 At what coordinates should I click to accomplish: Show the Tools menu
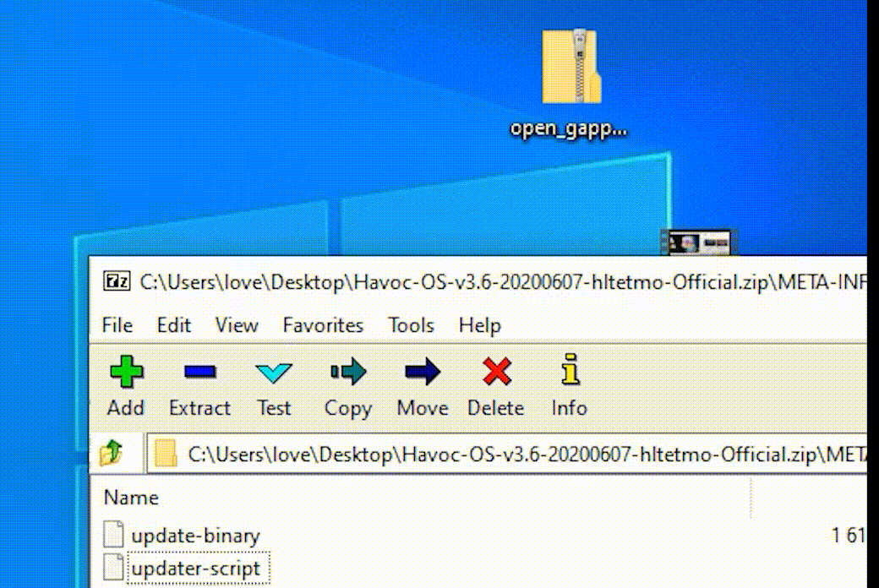coord(411,325)
